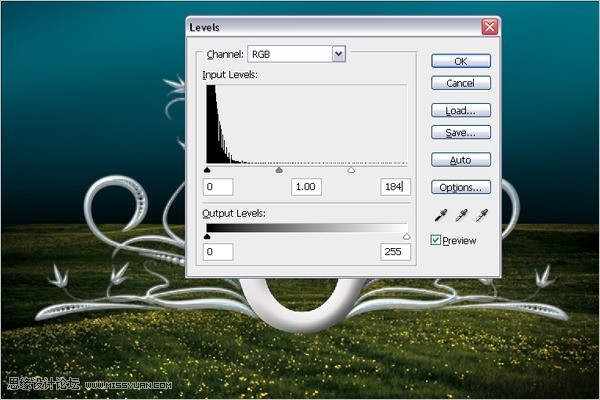Focus the input highlight field showing 184
600x400 pixels.
(395, 187)
